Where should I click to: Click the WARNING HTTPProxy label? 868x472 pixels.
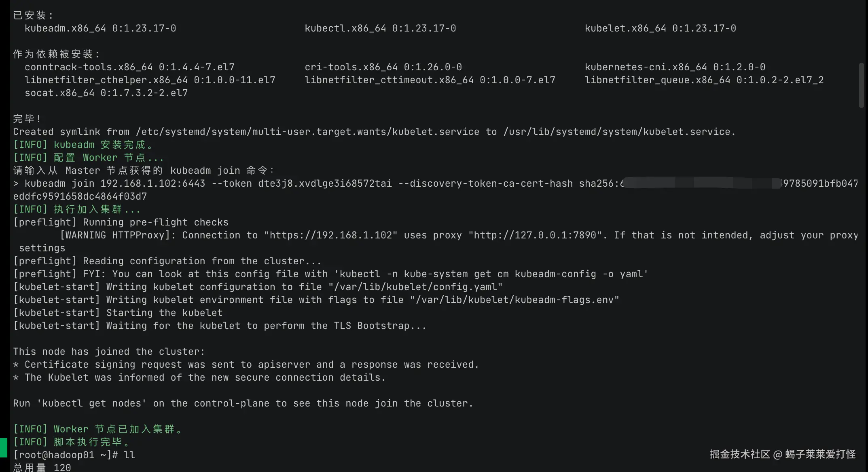tap(118, 235)
